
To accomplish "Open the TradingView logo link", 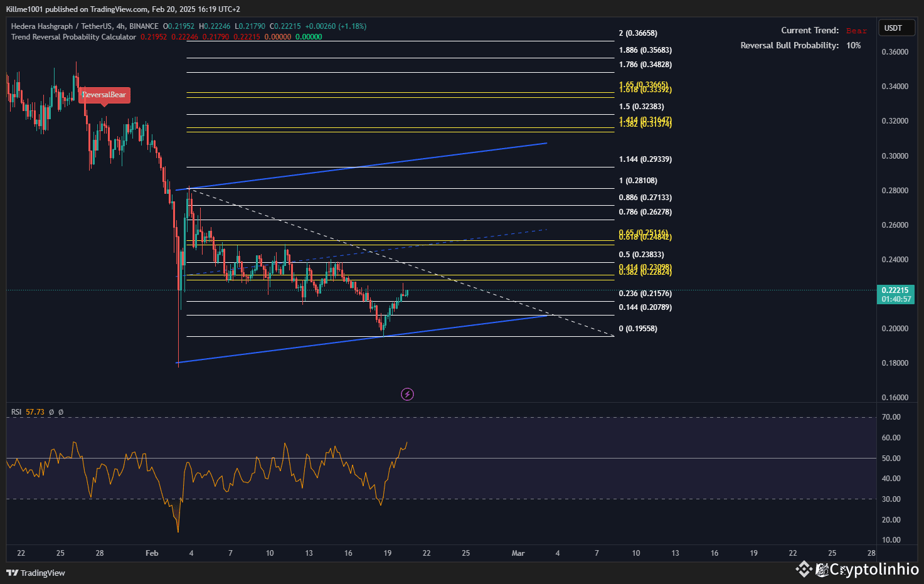I will coord(36,573).
